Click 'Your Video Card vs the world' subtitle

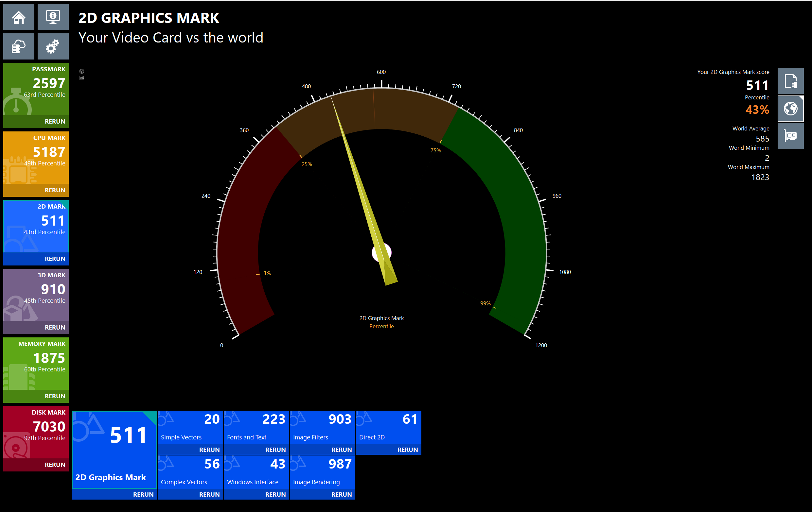tap(171, 37)
